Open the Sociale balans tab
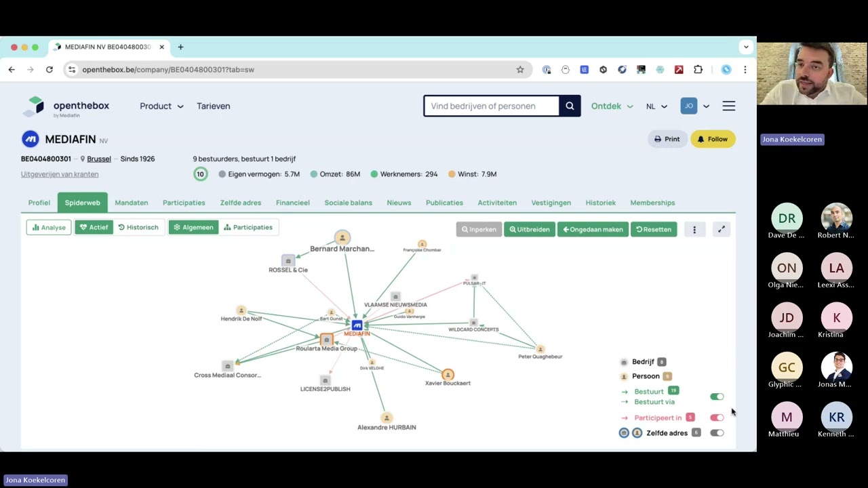 pos(349,203)
